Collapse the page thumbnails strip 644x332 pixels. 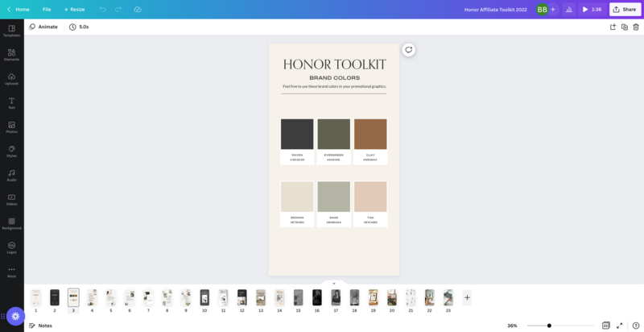pos(334,284)
